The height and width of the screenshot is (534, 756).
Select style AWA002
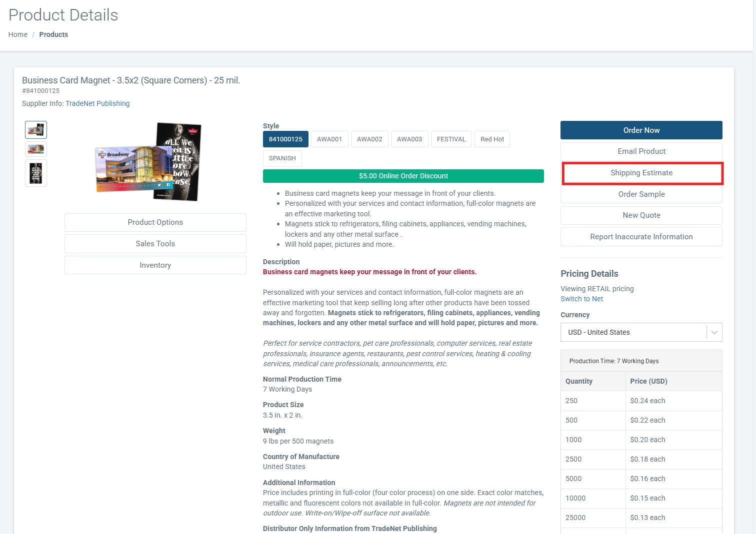[x=369, y=139]
